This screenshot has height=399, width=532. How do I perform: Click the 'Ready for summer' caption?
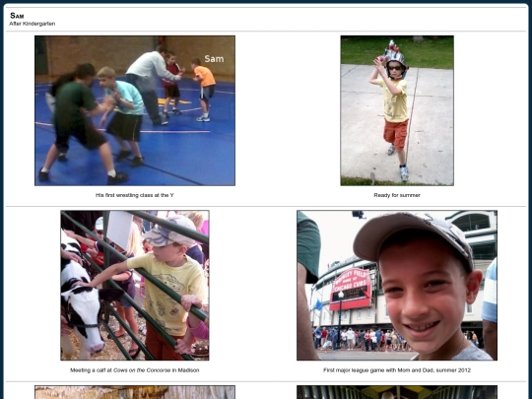coord(397,195)
